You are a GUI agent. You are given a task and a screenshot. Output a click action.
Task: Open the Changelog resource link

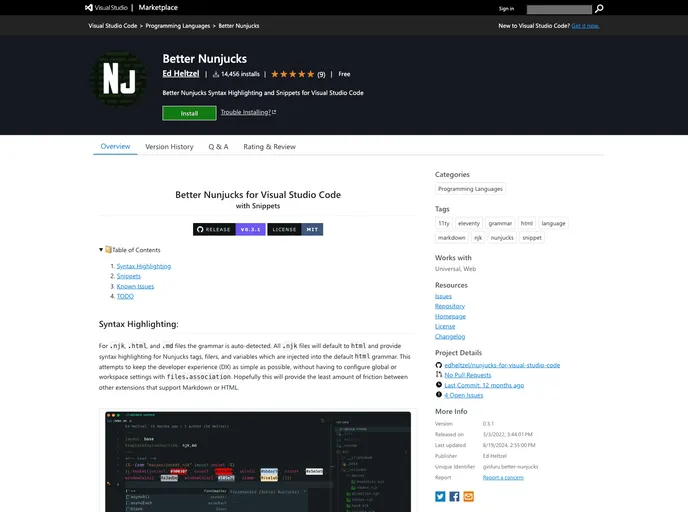coord(450,337)
